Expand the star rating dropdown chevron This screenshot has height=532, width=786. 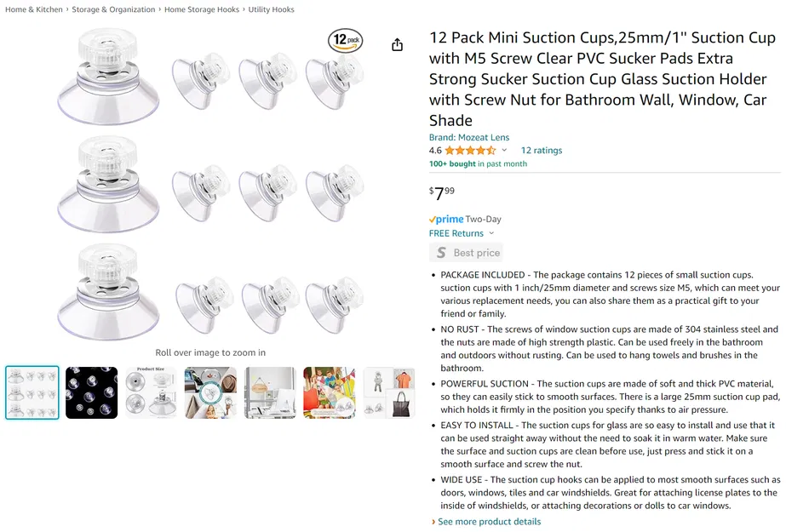(x=504, y=151)
